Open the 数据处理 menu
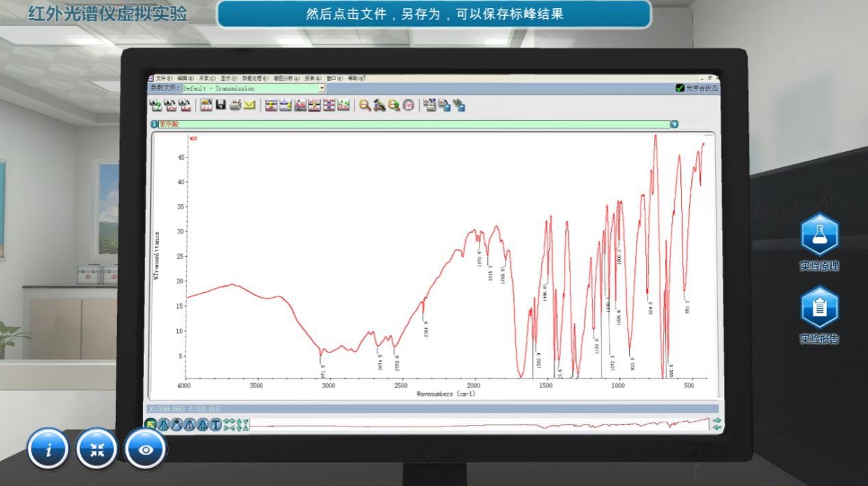 (255, 79)
